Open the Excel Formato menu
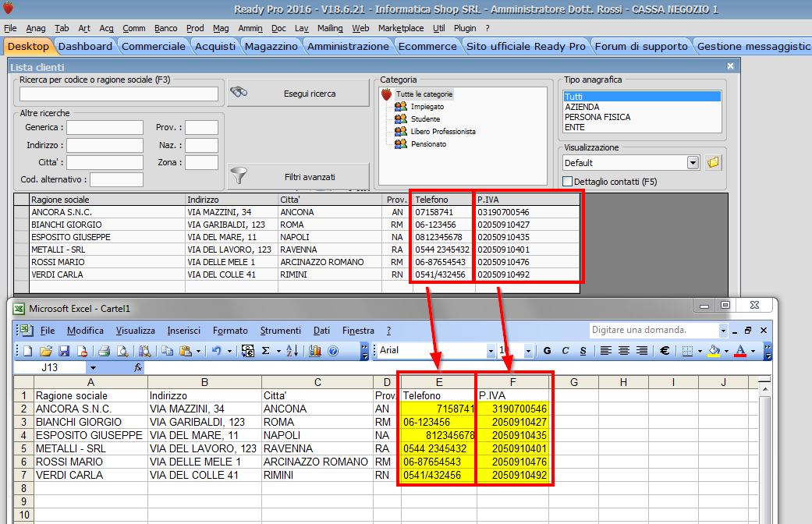 pyautogui.click(x=230, y=331)
